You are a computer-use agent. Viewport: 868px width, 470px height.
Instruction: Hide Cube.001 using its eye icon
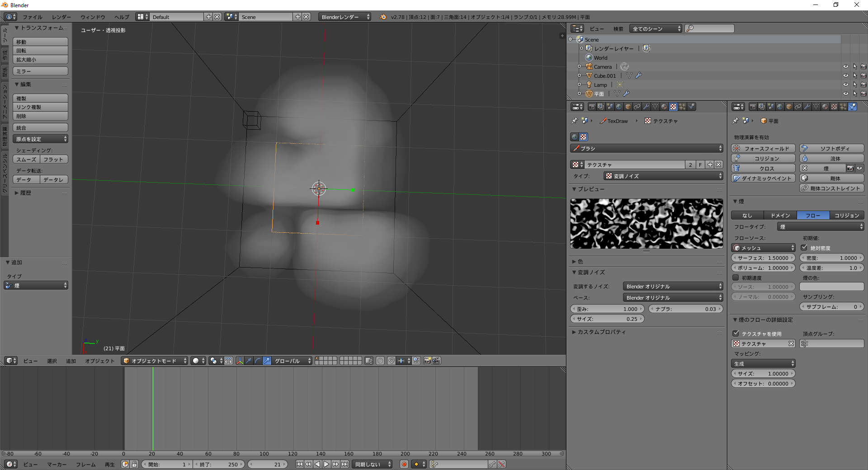point(845,75)
